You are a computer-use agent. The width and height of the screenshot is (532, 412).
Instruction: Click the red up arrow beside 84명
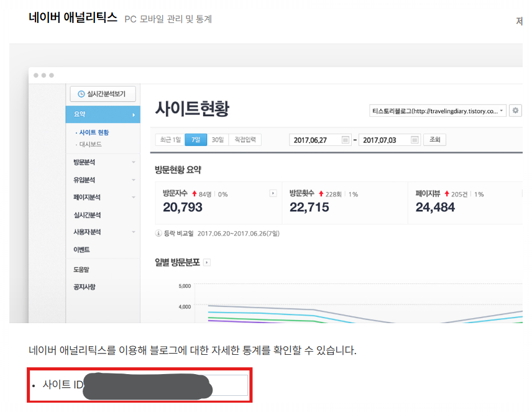[195, 193]
